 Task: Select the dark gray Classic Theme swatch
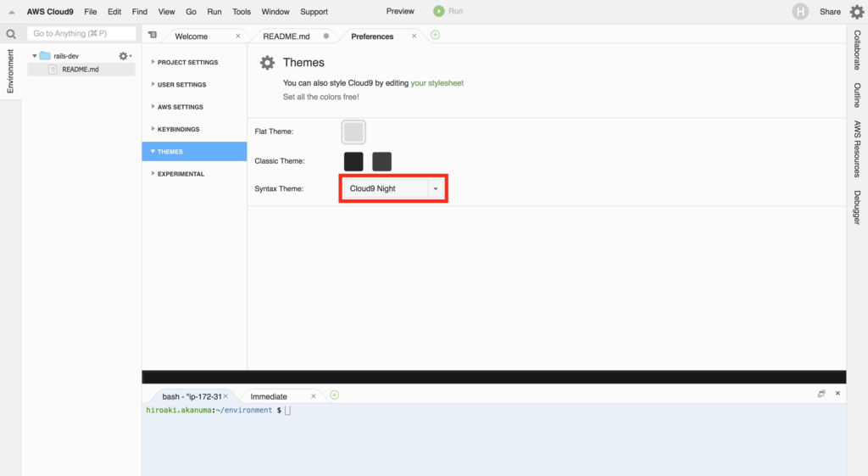click(x=382, y=161)
